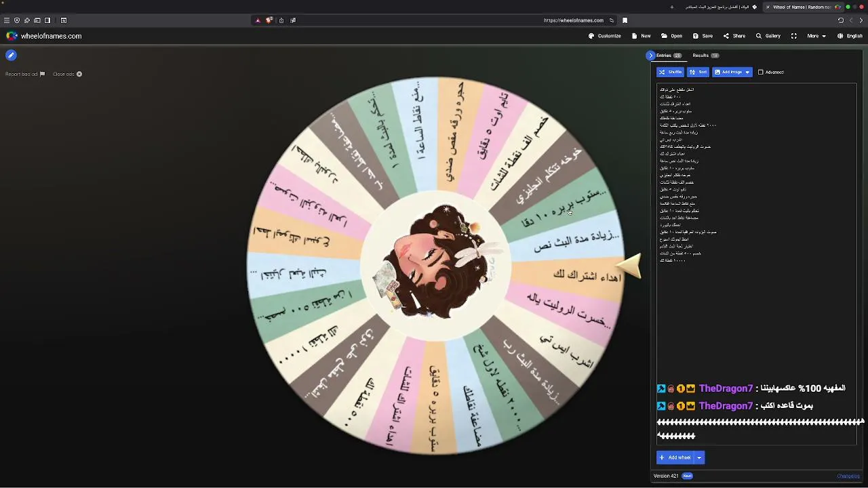Click the blue pencil edit button

click(11, 55)
